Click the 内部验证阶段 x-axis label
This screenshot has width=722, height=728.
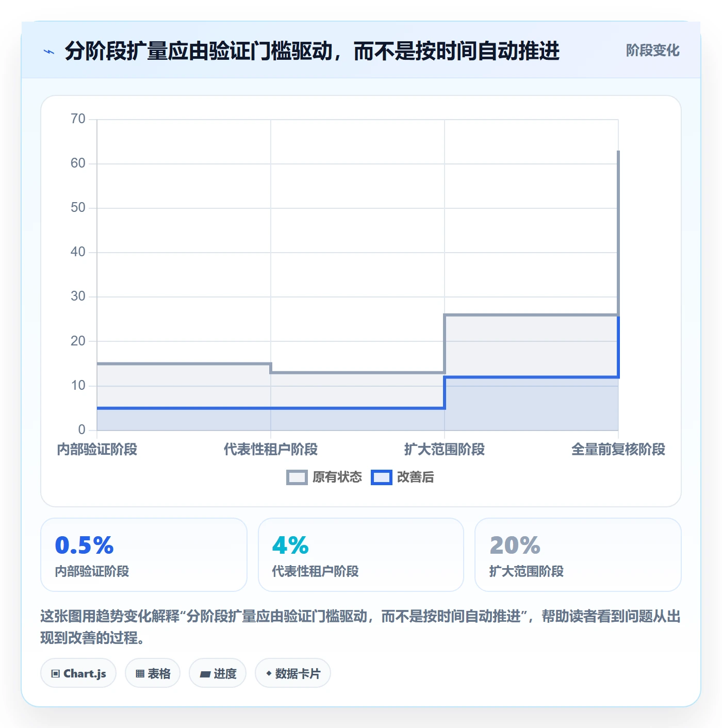pos(97,450)
